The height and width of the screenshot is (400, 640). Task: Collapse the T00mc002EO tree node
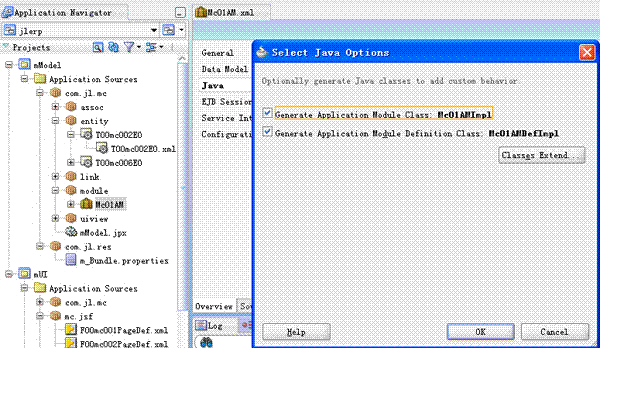point(71,134)
